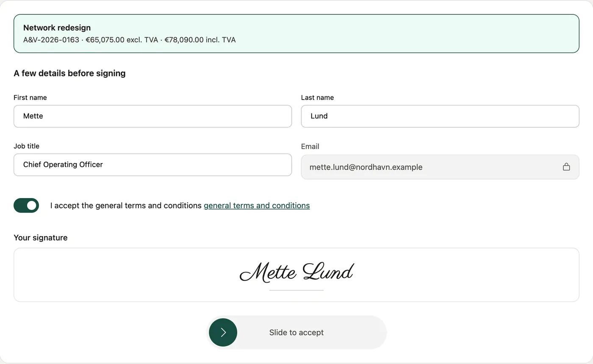The height and width of the screenshot is (364, 593).
Task: Click the 'I accept the general terms' text
Action: (x=126, y=205)
